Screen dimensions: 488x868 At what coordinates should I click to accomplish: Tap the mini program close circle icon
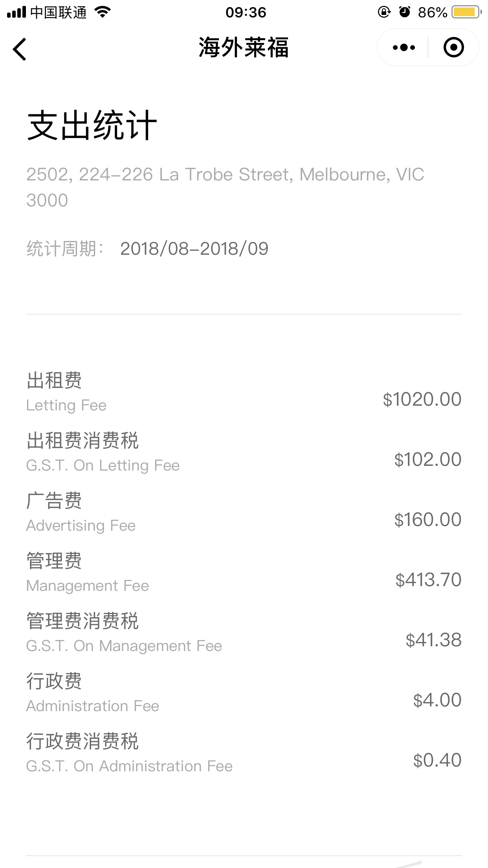click(453, 48)
